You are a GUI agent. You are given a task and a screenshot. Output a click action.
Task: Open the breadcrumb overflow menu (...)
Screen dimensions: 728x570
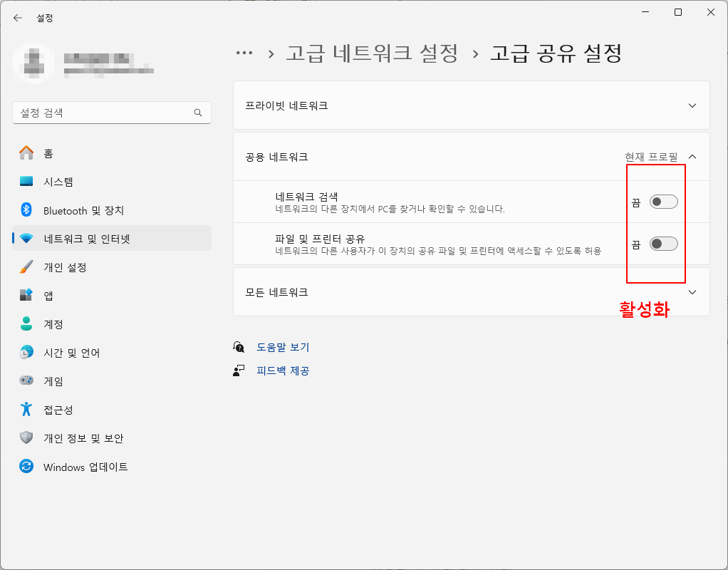point(244,52)
